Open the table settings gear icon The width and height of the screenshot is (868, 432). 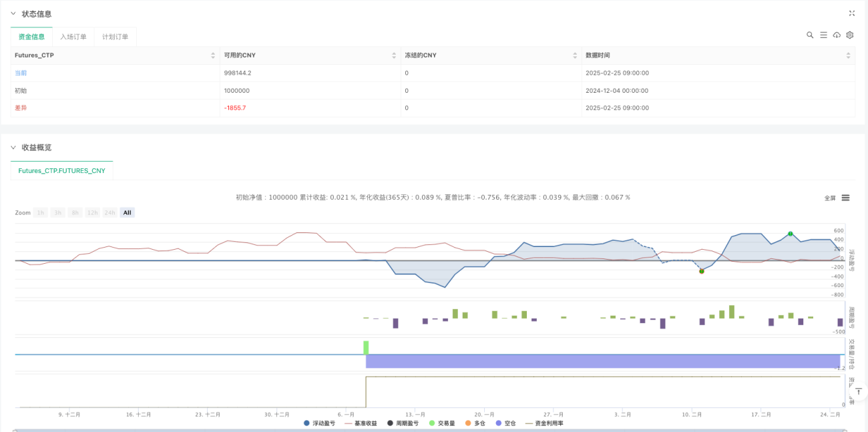coord(850,35)
